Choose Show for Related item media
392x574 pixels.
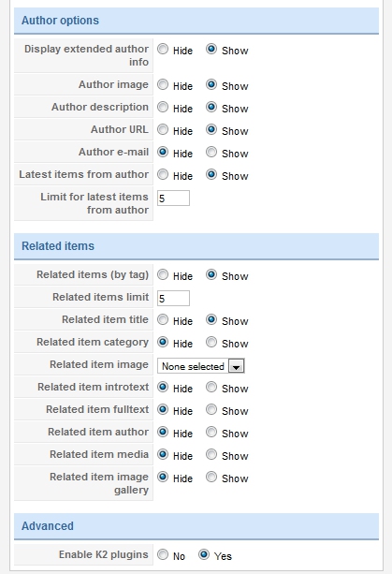[x=211, y=454]
